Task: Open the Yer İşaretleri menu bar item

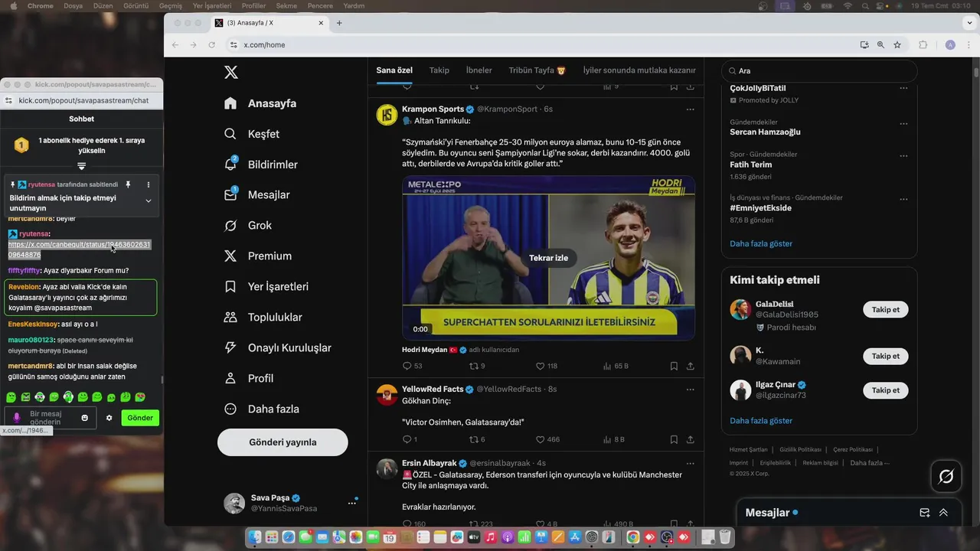Action: pyautogui.click(x=212, y=5)
